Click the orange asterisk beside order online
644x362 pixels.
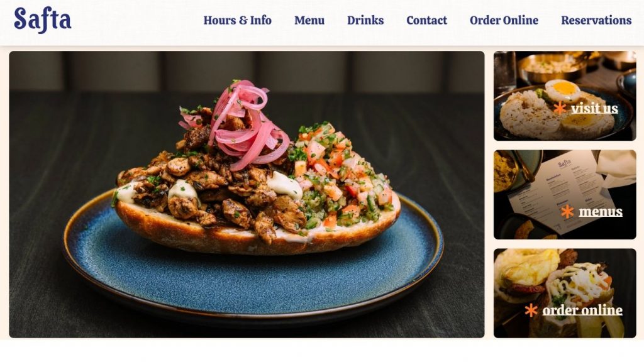(x=531, y=310)
